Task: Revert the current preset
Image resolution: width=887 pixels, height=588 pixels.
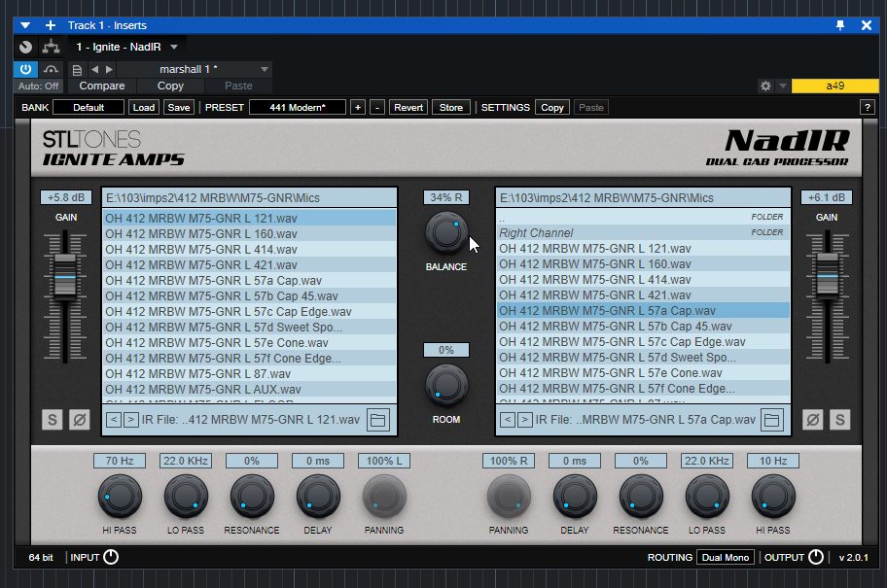Action: (x=408, y=108)
